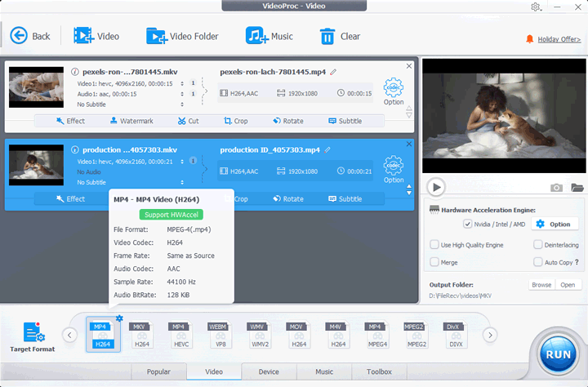Open hardware acceleration Option button
Screen dimensions: 588x387
(x=554, y=224)
